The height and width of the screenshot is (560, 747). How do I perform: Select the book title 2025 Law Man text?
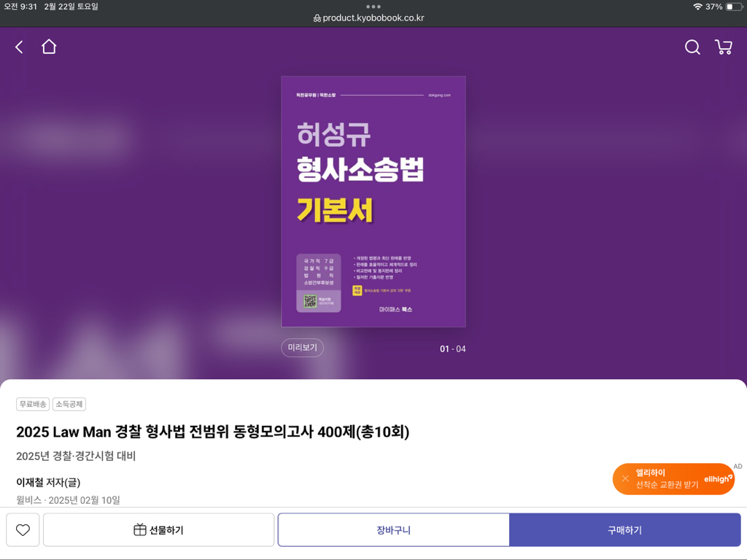pyautogui.click(x=213, y=432)
